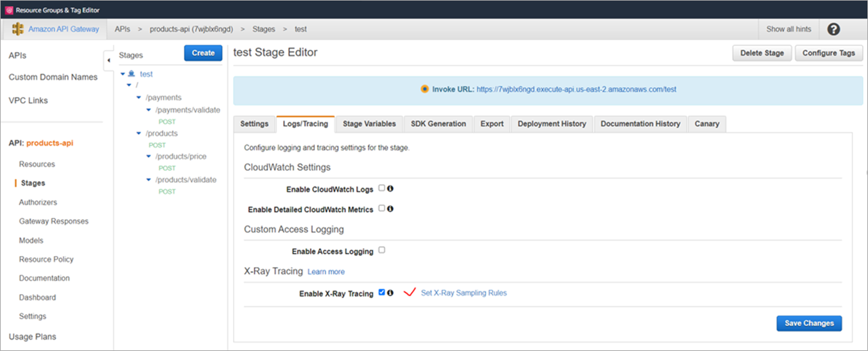
Task: Open Settings in the left navigation
Action: (x=32, y=316)
